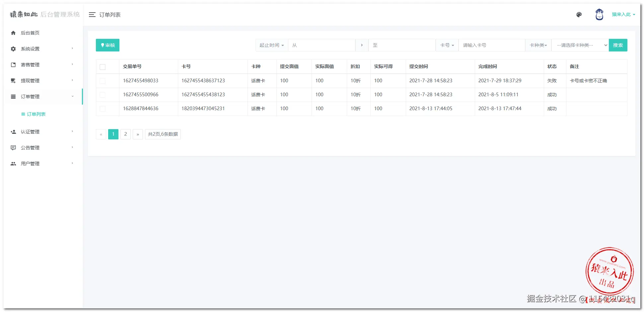Select the 订单列表 submenu entry
Image resolution: width=644 pixels, height=312 pixels.
(x=34, y=114)
